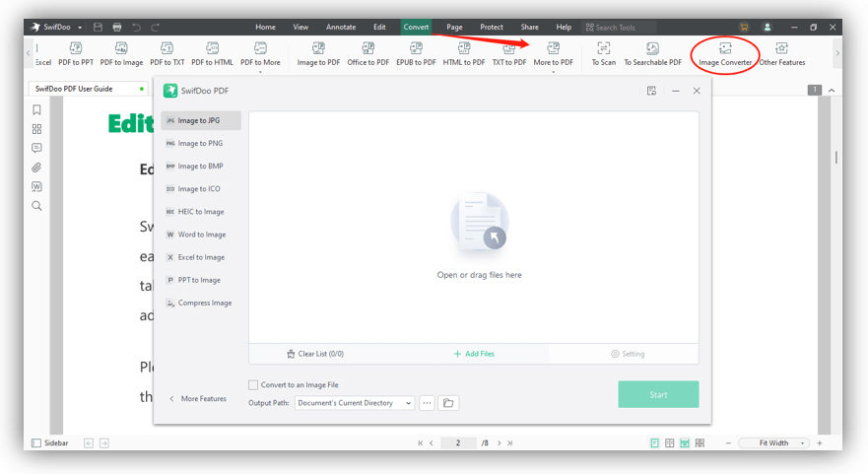
Task: Open the page Thumbnails sidebar panel
Action: (36, 129)
